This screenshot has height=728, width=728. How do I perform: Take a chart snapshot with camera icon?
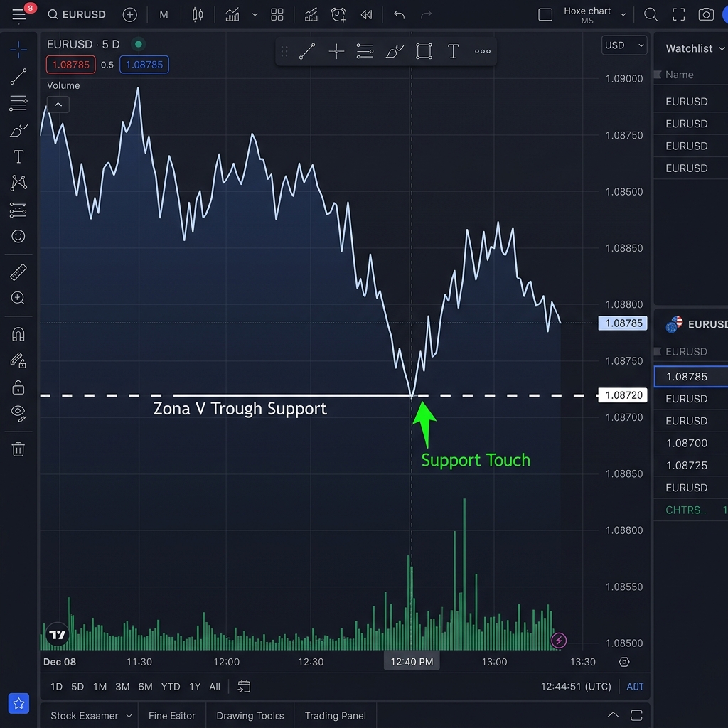706,15
